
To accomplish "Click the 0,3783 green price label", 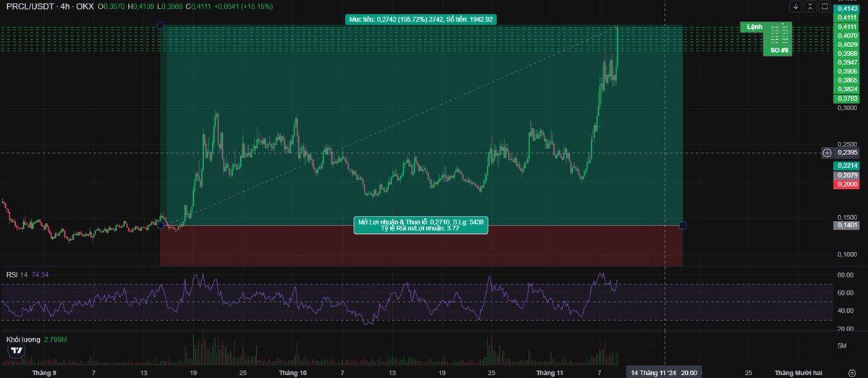I will coord(848,98).
